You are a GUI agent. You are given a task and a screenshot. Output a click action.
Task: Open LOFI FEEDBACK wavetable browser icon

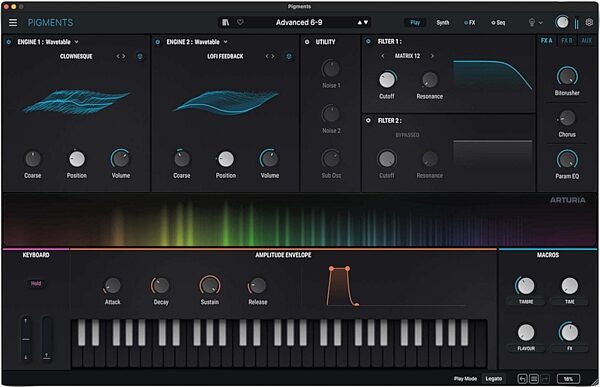click(x=289, y=56)
